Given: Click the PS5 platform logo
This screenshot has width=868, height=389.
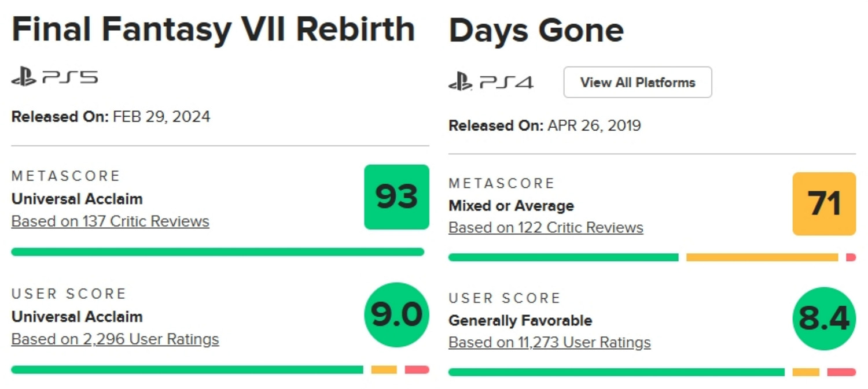Looking at the screenshot, I should [x=55, y=77].
